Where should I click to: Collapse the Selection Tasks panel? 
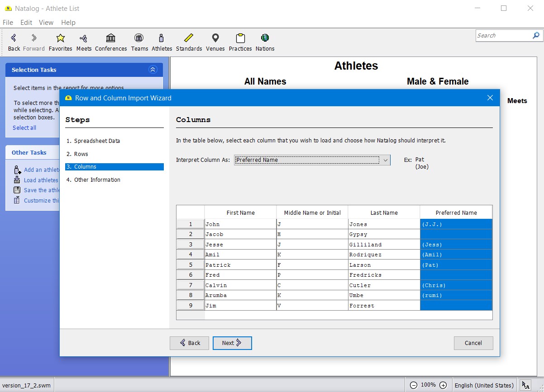(x=153, y=70)
